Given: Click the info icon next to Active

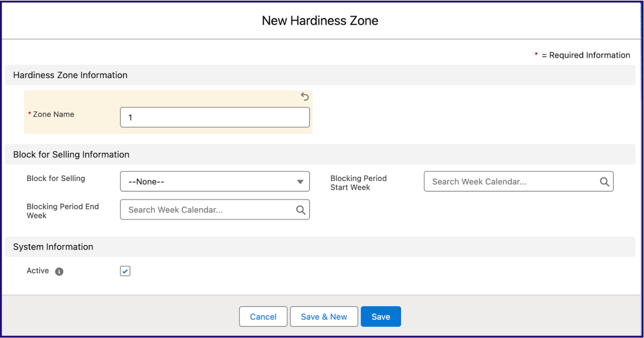Looking at the screenshot, I should pyautogui.click(x=59, y=271).
